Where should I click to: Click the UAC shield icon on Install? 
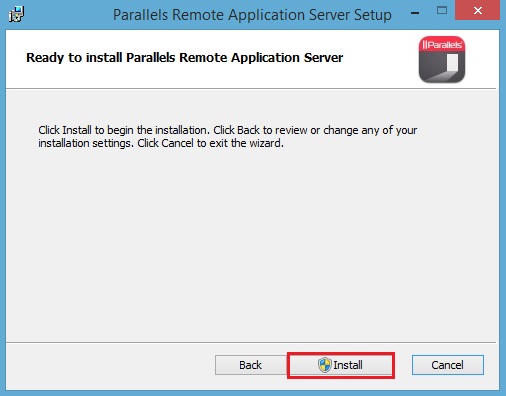(x=324, y=365)
